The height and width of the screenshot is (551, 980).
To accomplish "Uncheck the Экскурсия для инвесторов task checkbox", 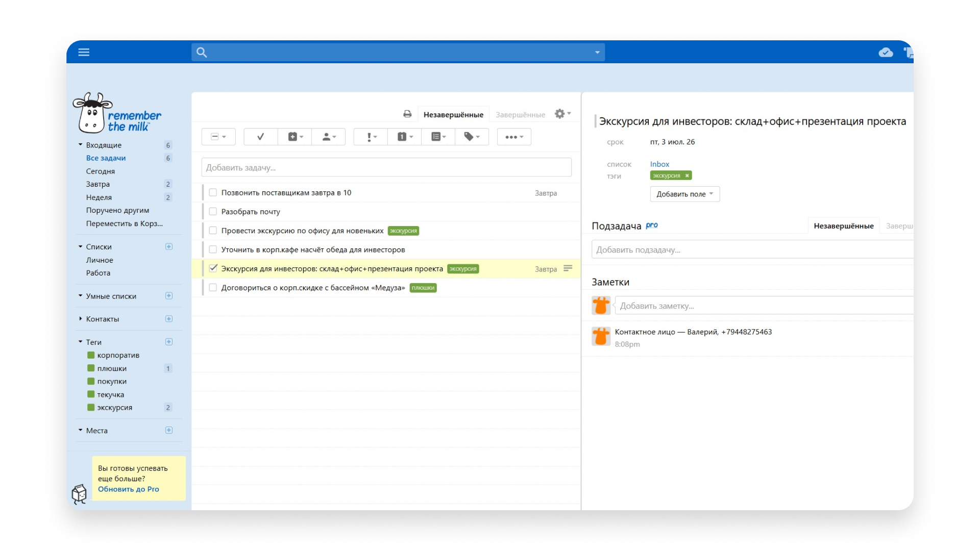I will (213, 268).
